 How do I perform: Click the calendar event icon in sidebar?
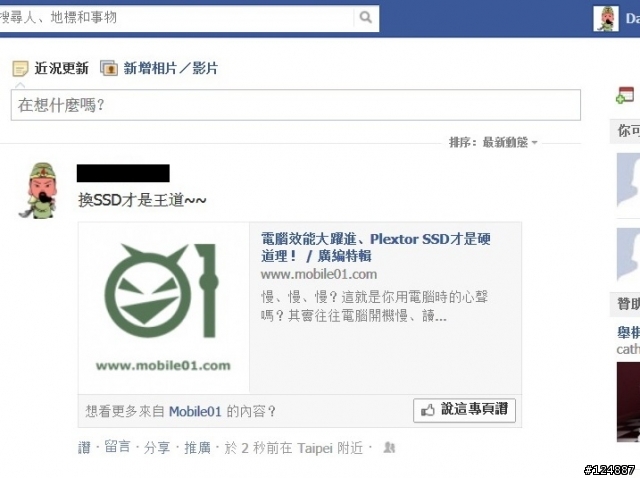coord(625,95)
